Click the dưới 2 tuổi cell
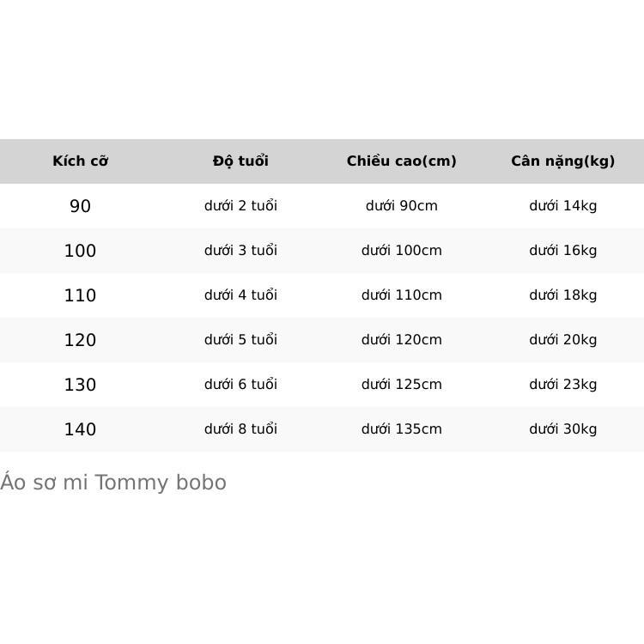Image resolution: width=644 pixels, height=644 pixels. [240, 205]
